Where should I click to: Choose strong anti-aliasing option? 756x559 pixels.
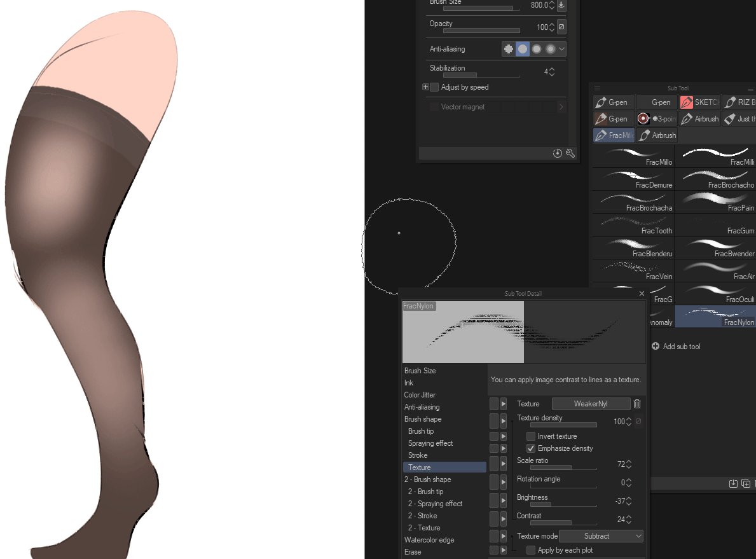[550, 49]
